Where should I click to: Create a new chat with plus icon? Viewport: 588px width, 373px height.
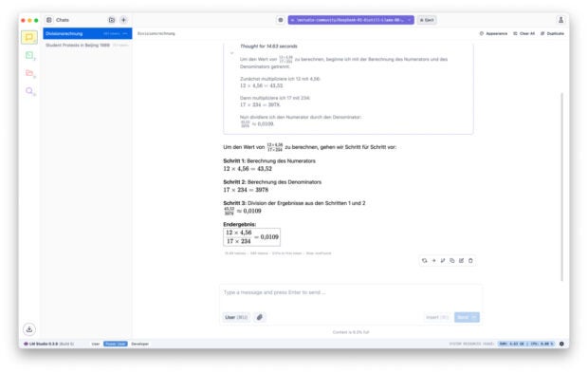pyautogui.click(x=123, y=20)
